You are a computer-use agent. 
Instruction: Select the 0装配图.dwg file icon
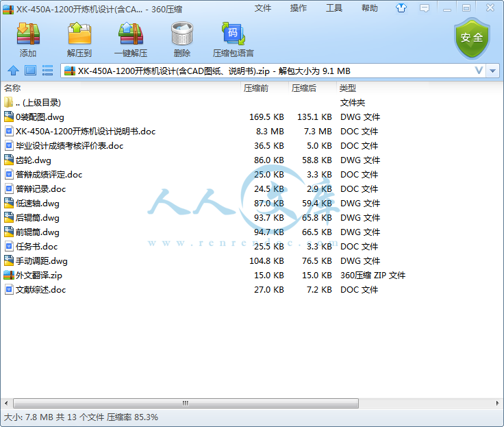click(x=9, y=117)
